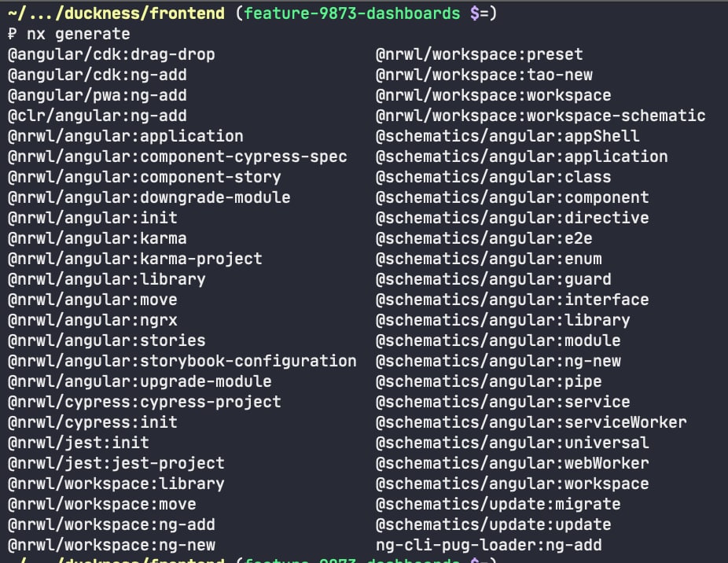Click the @nrwl/workspace:preset entry
The width and height of the screenshot is (728, 563).
pos(480,55)
